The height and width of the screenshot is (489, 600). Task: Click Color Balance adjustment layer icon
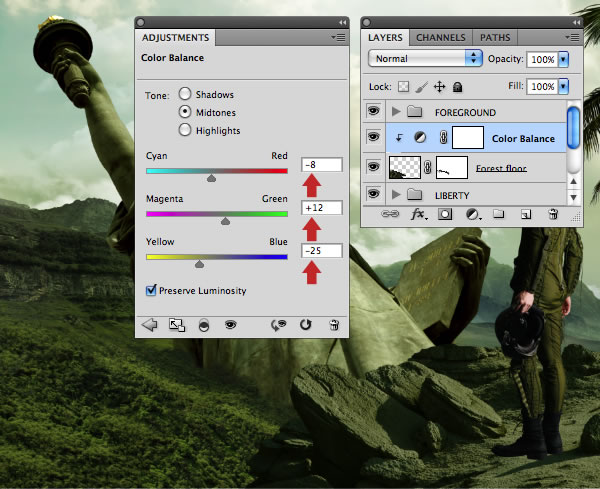[x=420, y=137]
